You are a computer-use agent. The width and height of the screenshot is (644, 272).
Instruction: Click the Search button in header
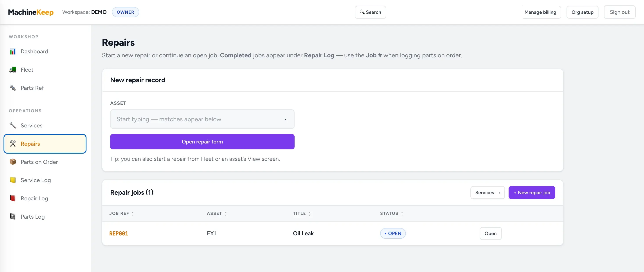(x=370, y=12)
